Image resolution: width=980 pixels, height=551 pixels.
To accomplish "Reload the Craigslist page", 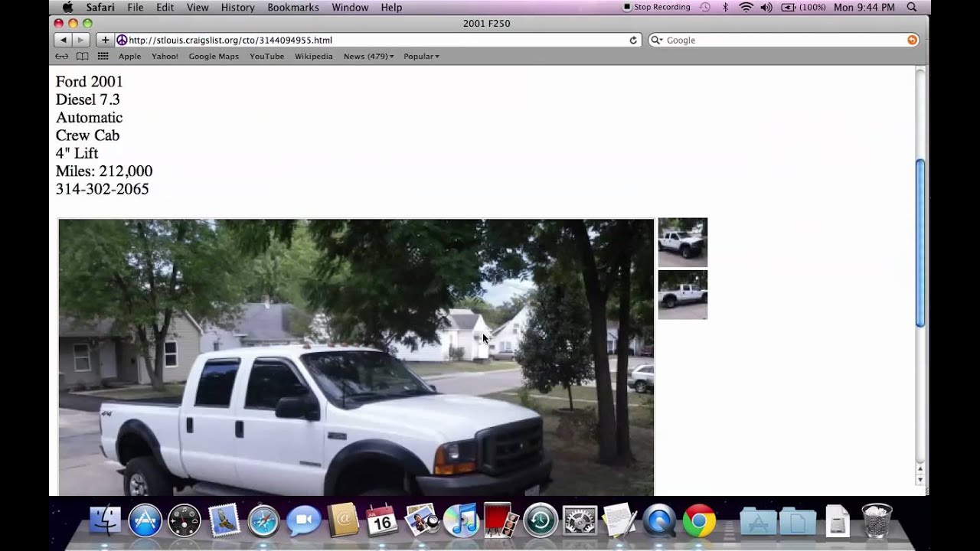I will tap(633, 40).
